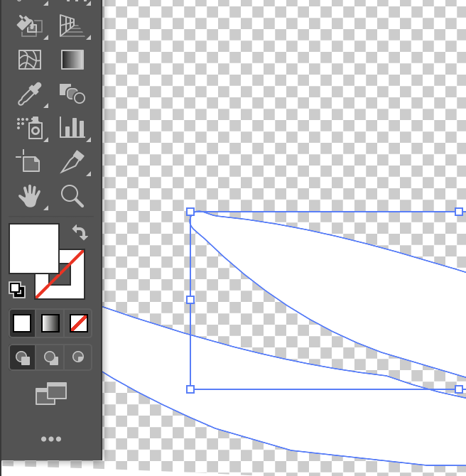Activate the Mesh tool

pos(30,60)
